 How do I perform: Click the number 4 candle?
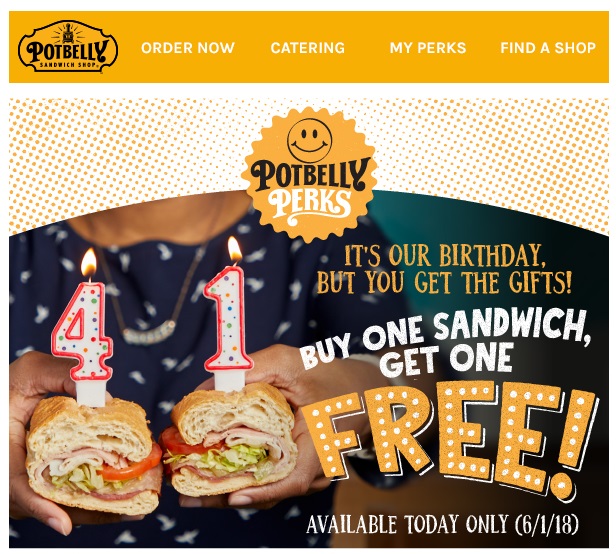(x=84, y=343)
